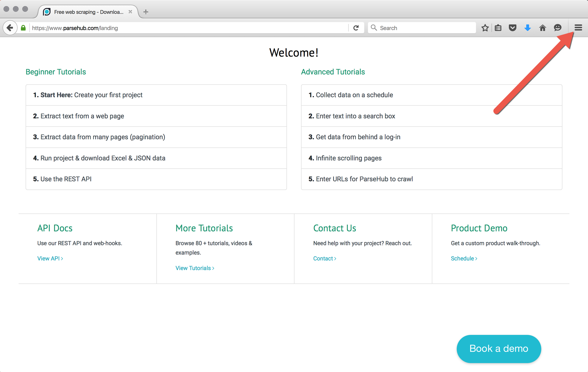Click the Product Demo heading
This screenshot has width=588, height=372.
tap(479, 228)
